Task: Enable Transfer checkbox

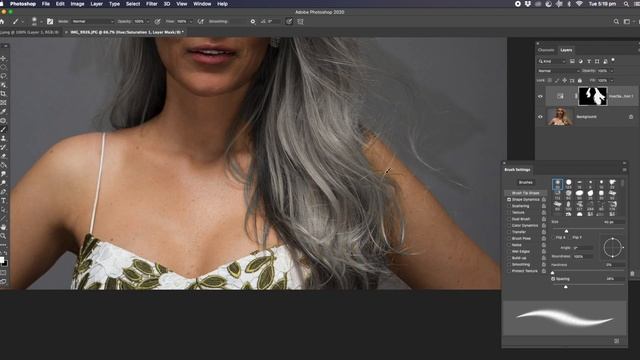Action: (509, 232)
